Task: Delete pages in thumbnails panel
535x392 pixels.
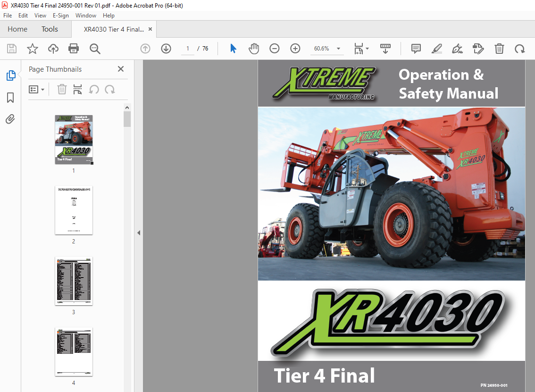Action: (62, 89)
